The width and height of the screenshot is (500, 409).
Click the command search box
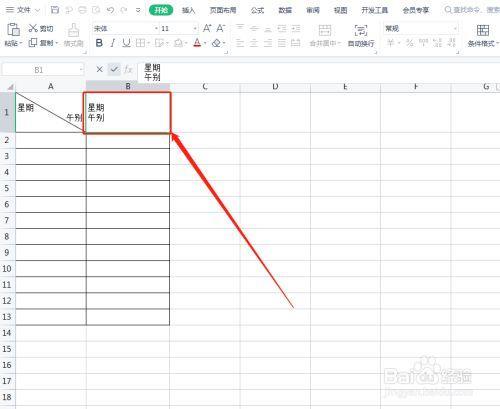pyautogui.click(x=472, y=10)
